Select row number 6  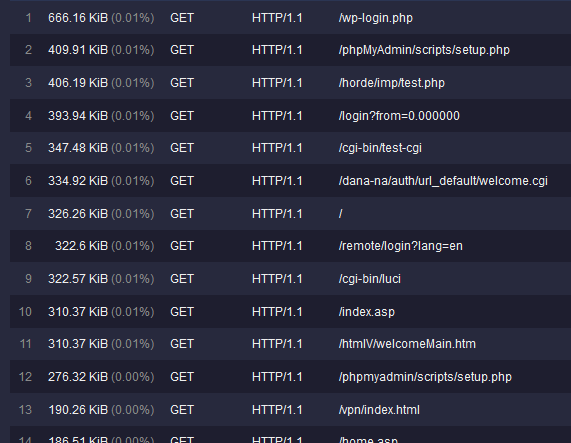[x=28, y=181]
